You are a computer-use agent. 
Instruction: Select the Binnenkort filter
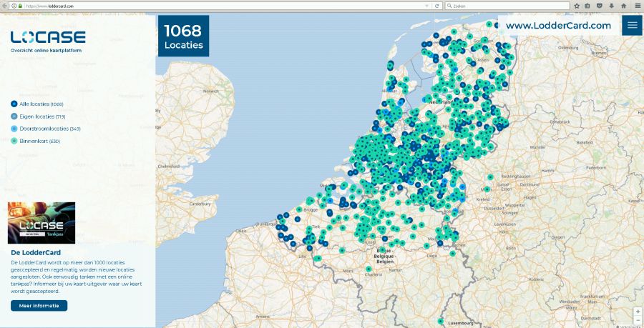[x=35, y=141]
